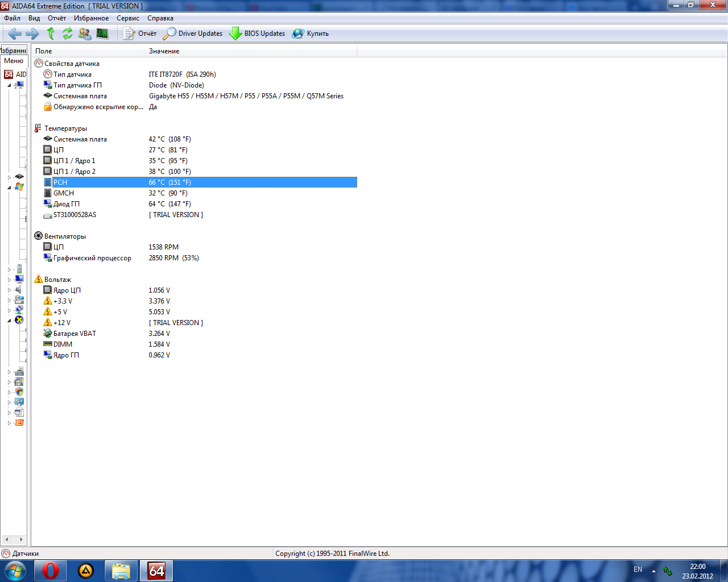Click the tree panel's scroll-left arrow

[x=6, y=539]
